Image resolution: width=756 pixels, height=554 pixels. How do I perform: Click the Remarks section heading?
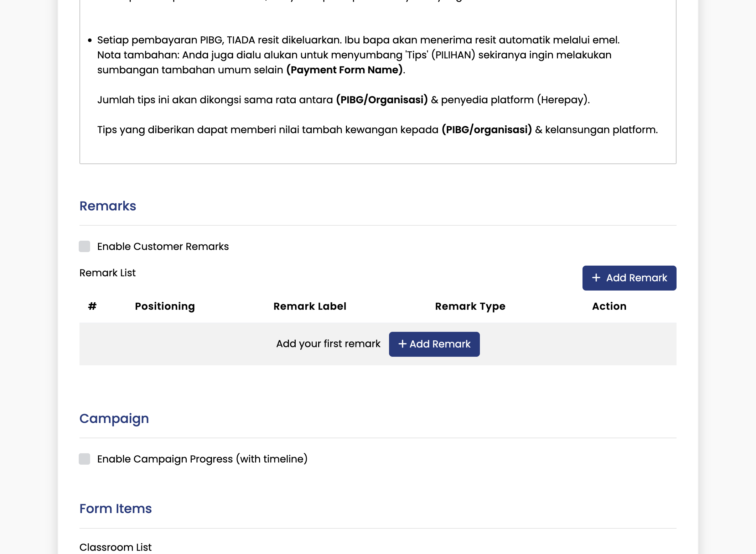click(108, 206)
